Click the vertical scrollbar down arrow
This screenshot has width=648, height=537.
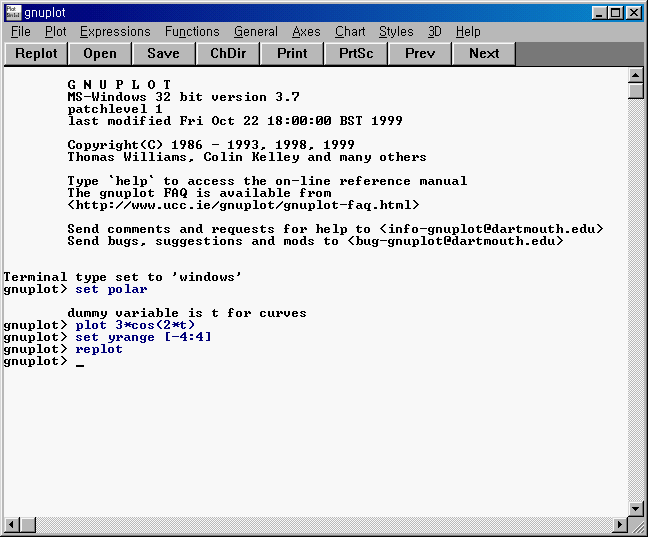tap(635, 508)
